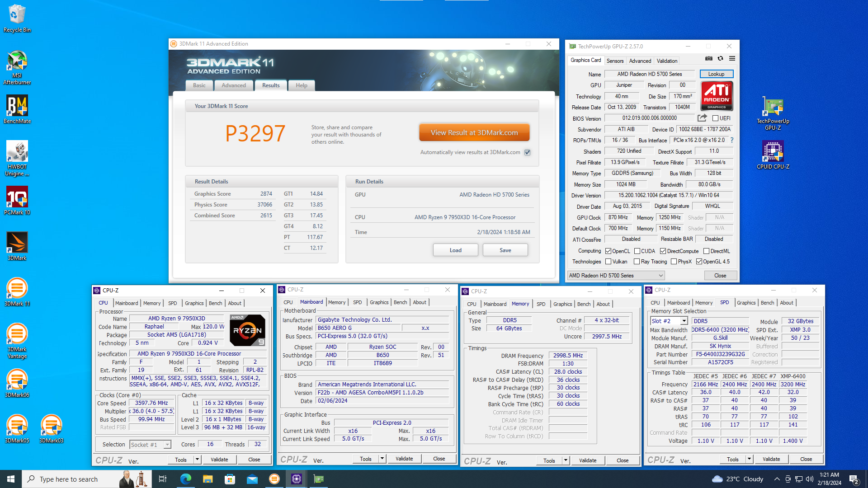Open the Socket #1 selection dropdown in CPU-Z
The width and height of the screenshot is (868, 488).
pyautogui.click(x=150, y=445)
